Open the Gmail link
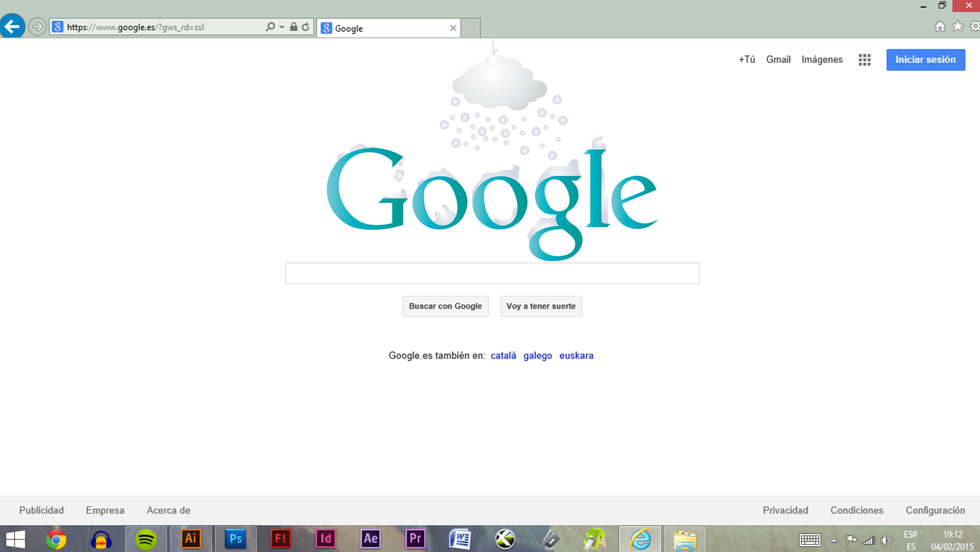This screenshot has height=552, width=980. 778,60
